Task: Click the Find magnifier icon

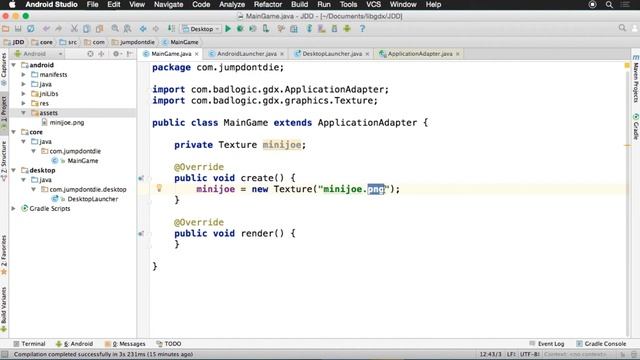Action: pos(115,29)
